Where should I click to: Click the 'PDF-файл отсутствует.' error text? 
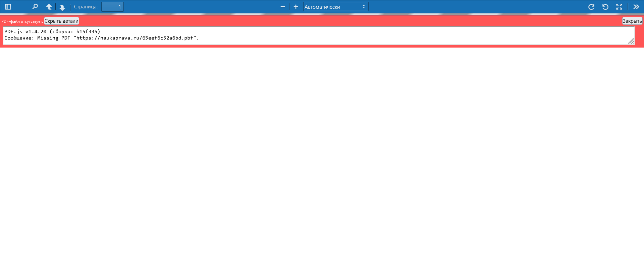coord(22,21)
